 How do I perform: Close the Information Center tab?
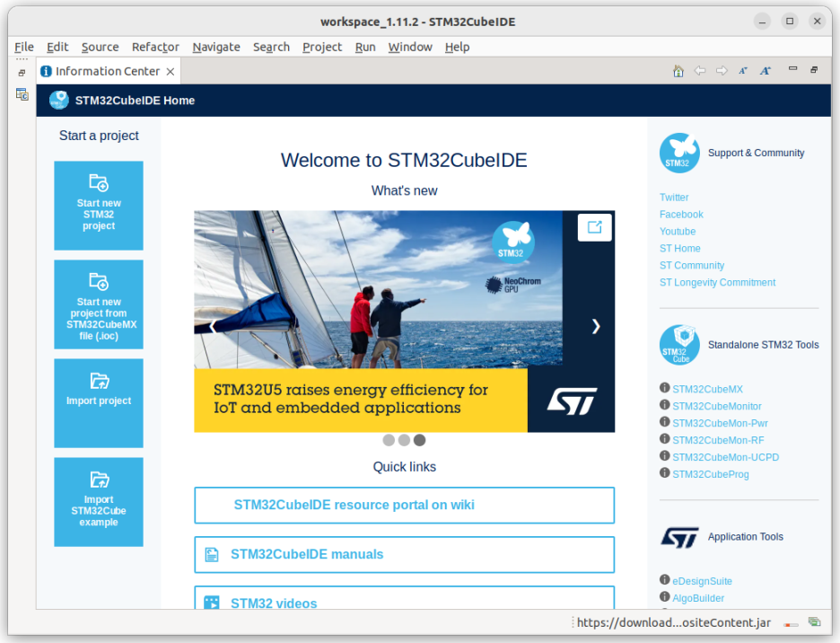pyautogui.click(x=171, y=71)
